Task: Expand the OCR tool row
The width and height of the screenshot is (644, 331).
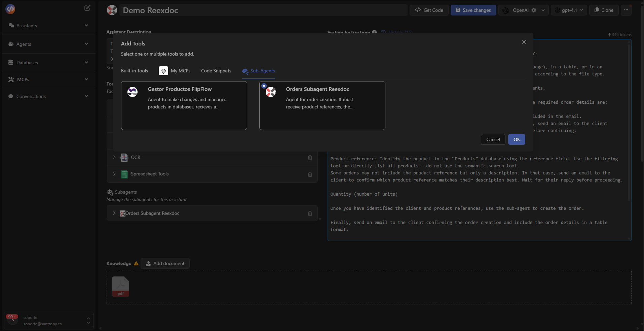Action: pos(114,157)
